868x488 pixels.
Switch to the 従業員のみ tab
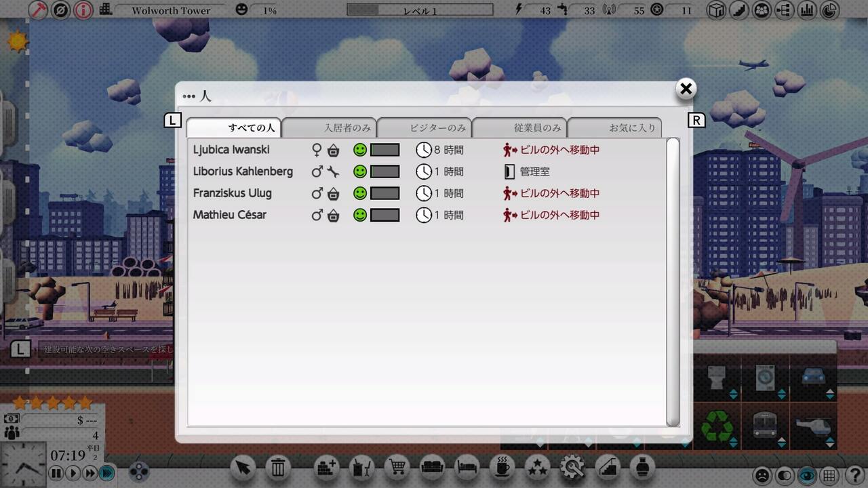coord(519,127)
